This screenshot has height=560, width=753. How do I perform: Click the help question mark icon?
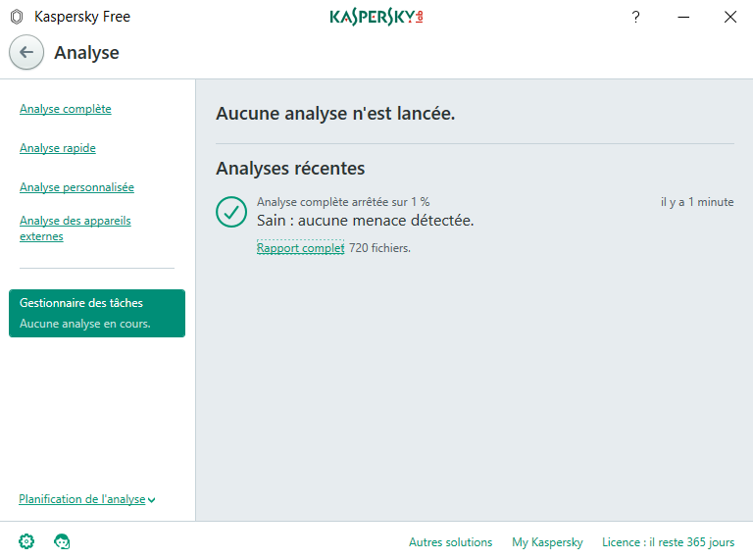(635, 17)
